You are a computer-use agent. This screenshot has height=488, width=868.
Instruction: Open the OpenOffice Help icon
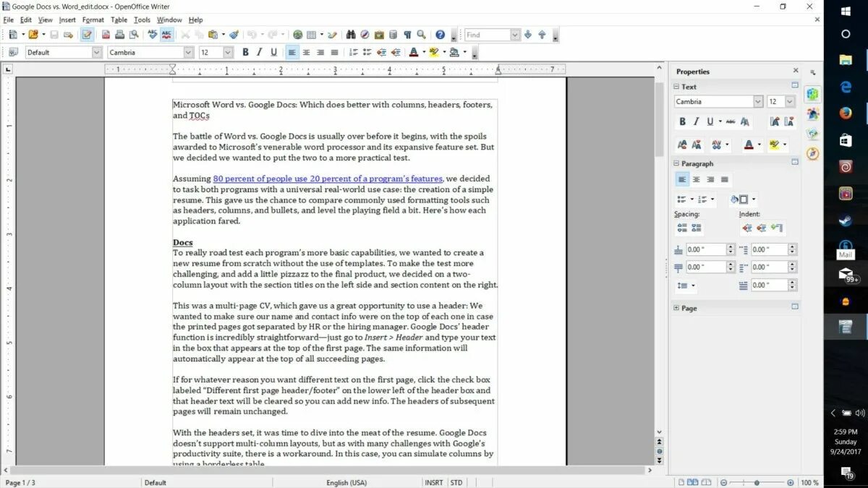[x=440, y=35]
